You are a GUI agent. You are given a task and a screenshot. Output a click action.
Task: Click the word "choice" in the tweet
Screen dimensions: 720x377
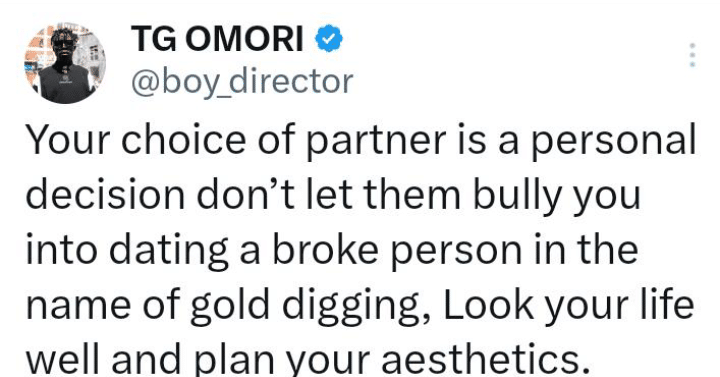183,139
